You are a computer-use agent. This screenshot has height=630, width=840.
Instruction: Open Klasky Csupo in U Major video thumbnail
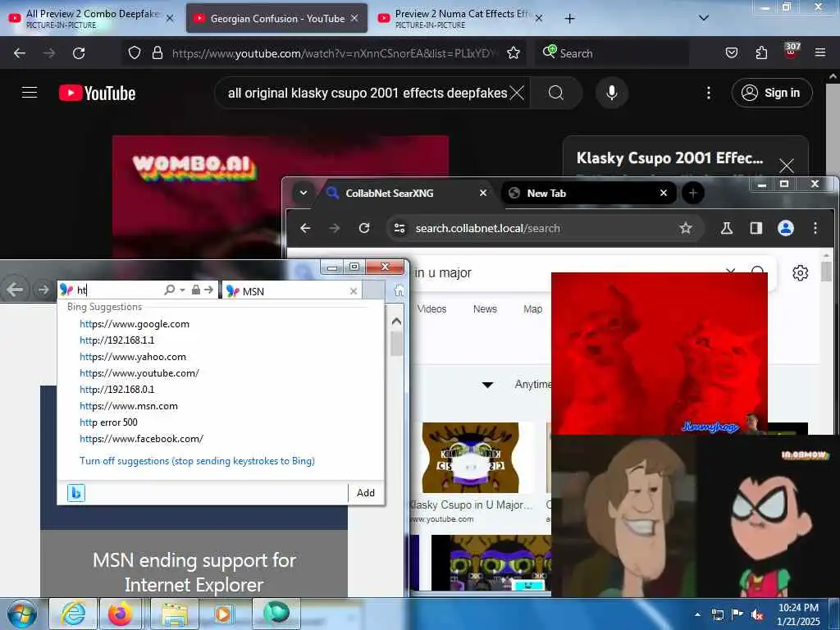[x=470, y=458]
